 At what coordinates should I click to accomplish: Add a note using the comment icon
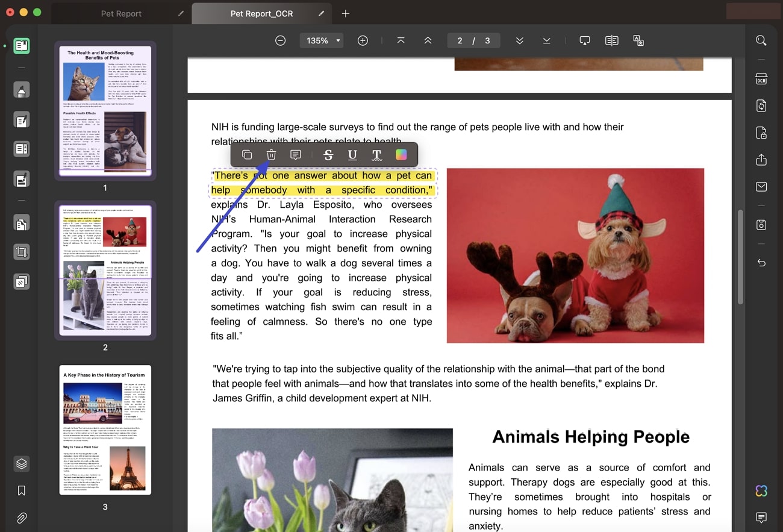tap(295, 154)
